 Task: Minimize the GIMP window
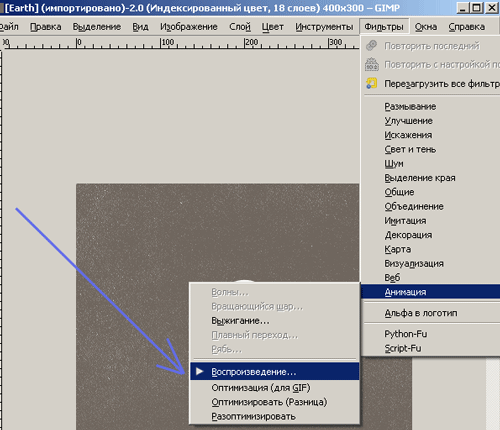(462, 7)
